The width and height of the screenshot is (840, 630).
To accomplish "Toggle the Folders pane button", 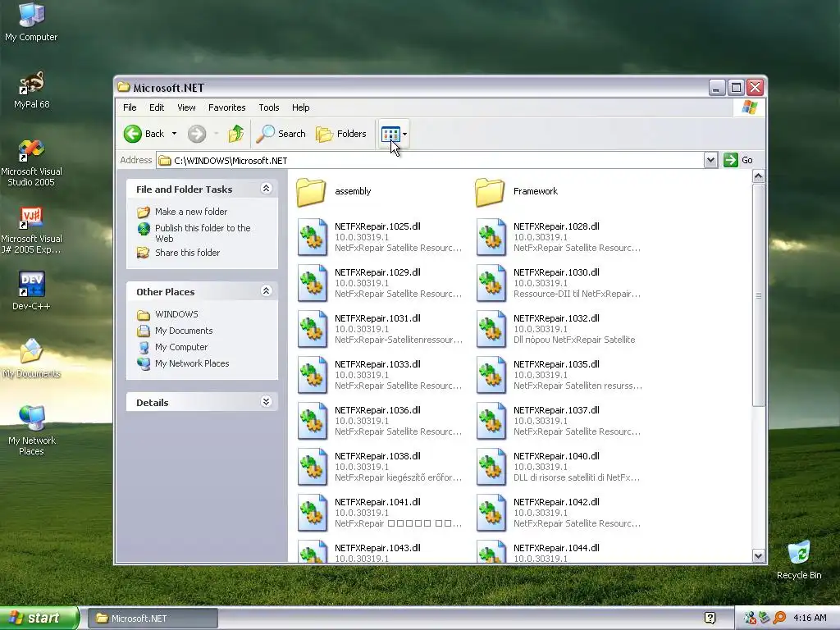I will point(341,134).
